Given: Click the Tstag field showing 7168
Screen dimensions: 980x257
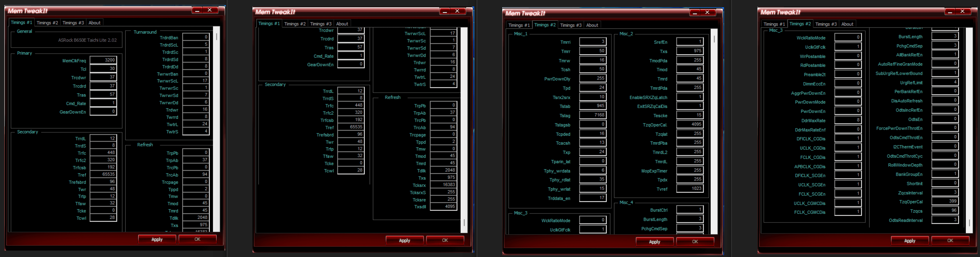Looking at the screenshot, I should [x=593, y=115].
